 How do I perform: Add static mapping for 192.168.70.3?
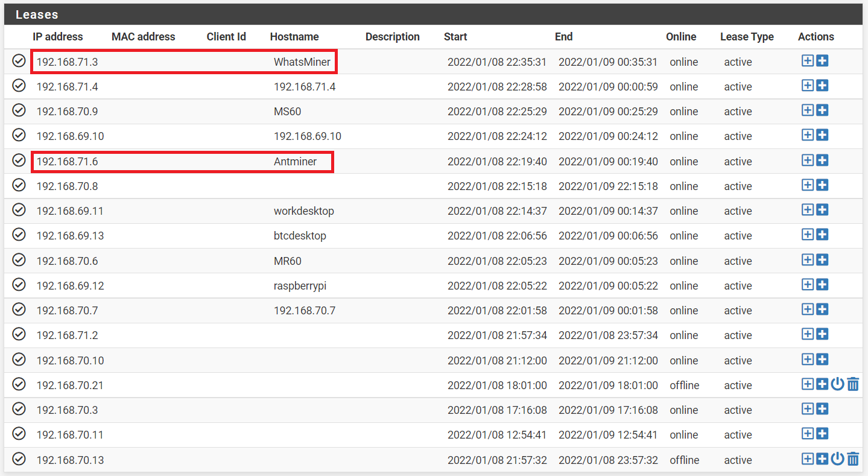coord(808,409)
